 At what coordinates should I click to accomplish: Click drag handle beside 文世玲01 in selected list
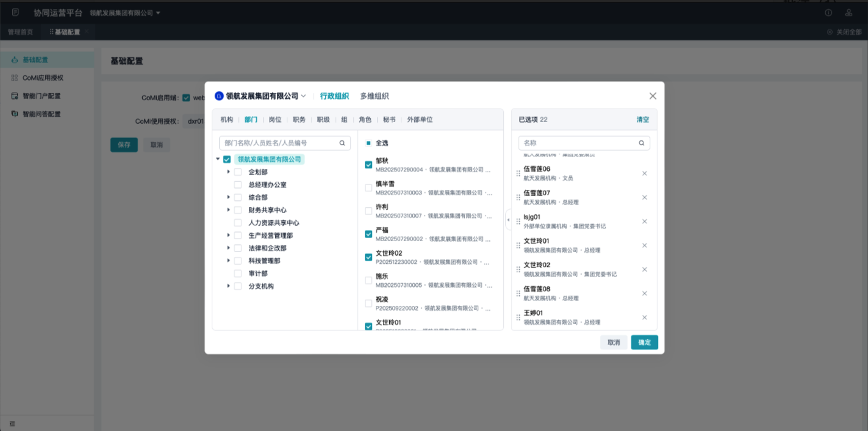coord(518,245)
